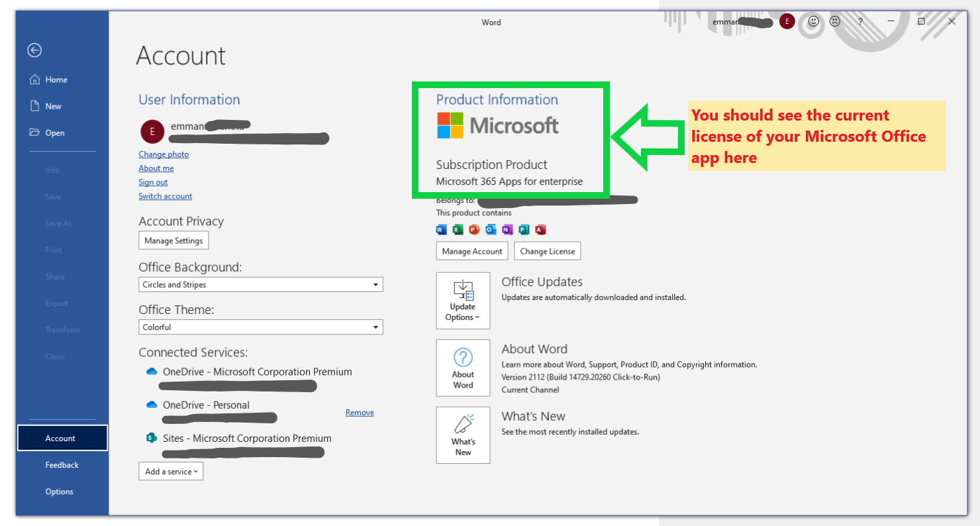Click the OneNote icon under This product contains
Viewport: 980px width, 526px height.
pos(507,230)
